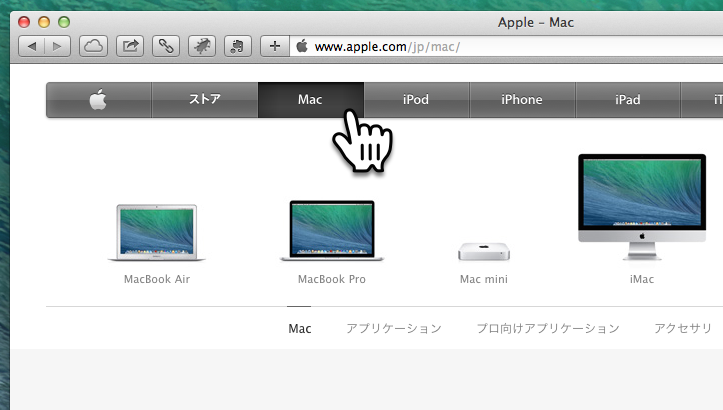The height and width of the screenshot is (410, 723).
Task: Click the Mac mini product image
Action: [x=484, y=252]
